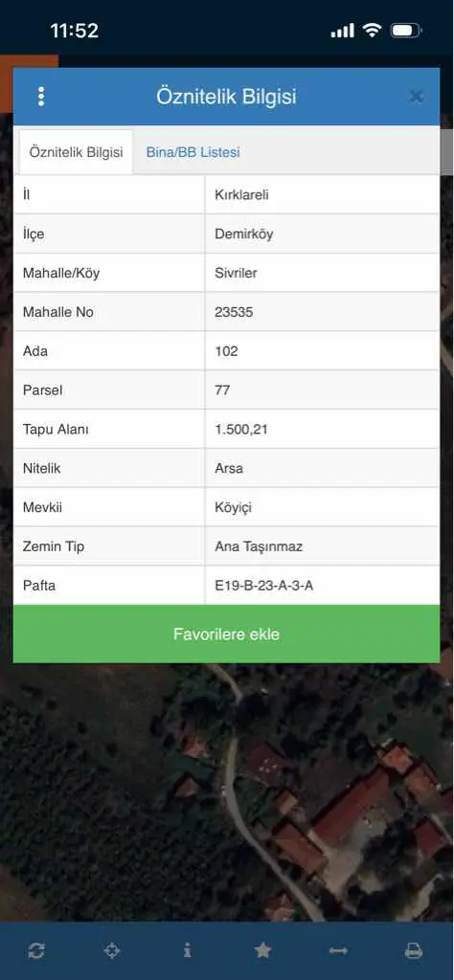Open the info icon in bottom toolbar

(x=188, y=950)
